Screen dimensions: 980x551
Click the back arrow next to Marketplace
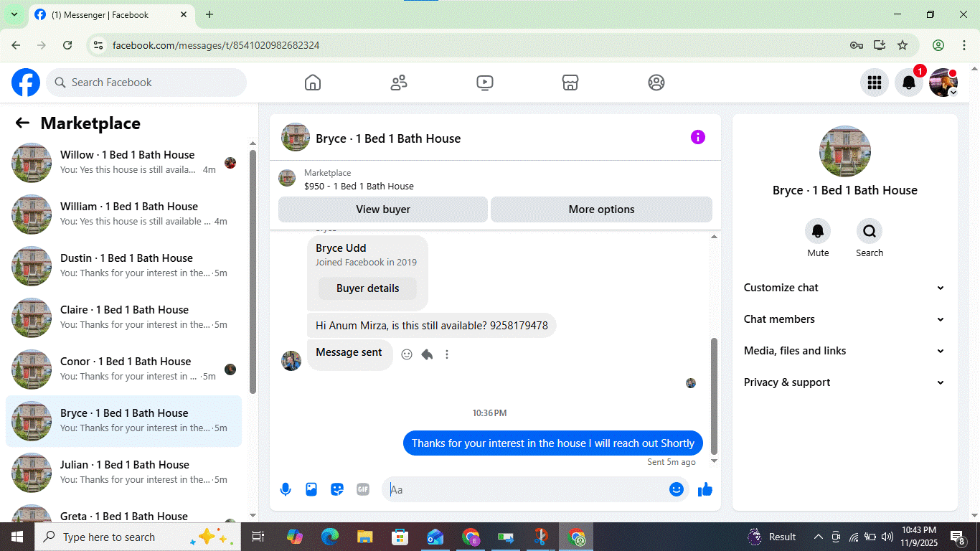(x=22, y=123)
